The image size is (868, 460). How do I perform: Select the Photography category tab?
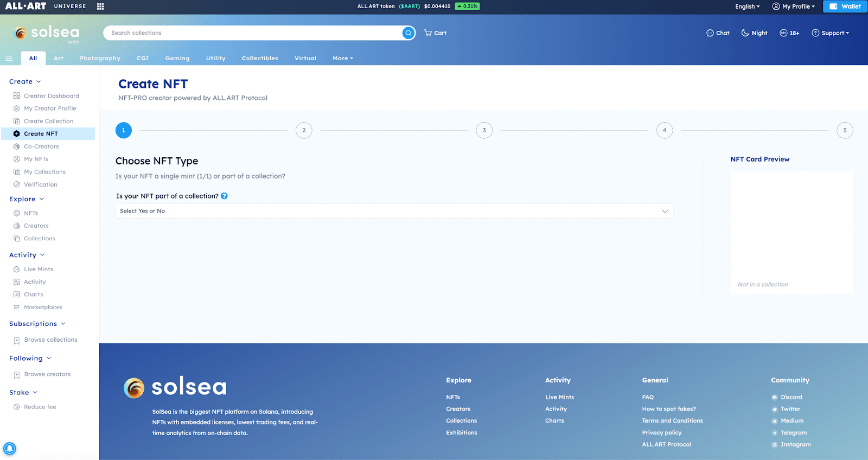[100, 58]
